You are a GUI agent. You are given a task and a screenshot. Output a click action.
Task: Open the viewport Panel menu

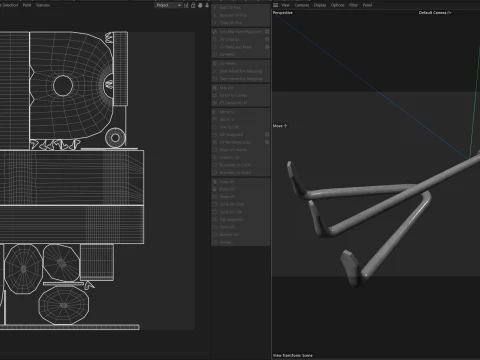pyautogui.click(x=367, y=5)
